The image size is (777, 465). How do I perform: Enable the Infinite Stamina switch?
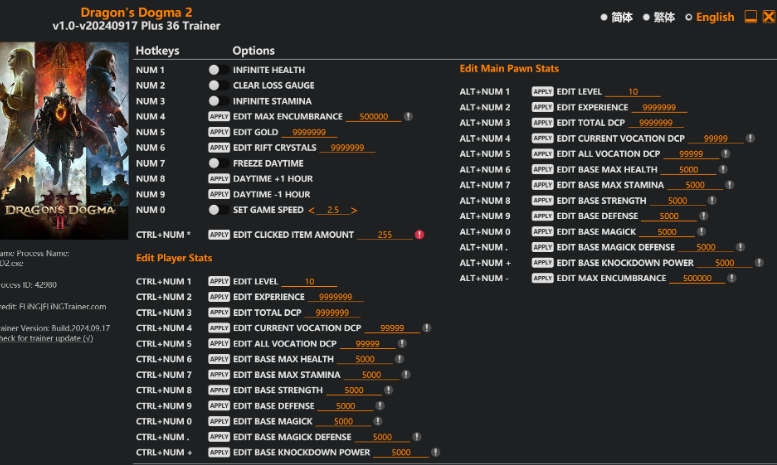[214, 101]
